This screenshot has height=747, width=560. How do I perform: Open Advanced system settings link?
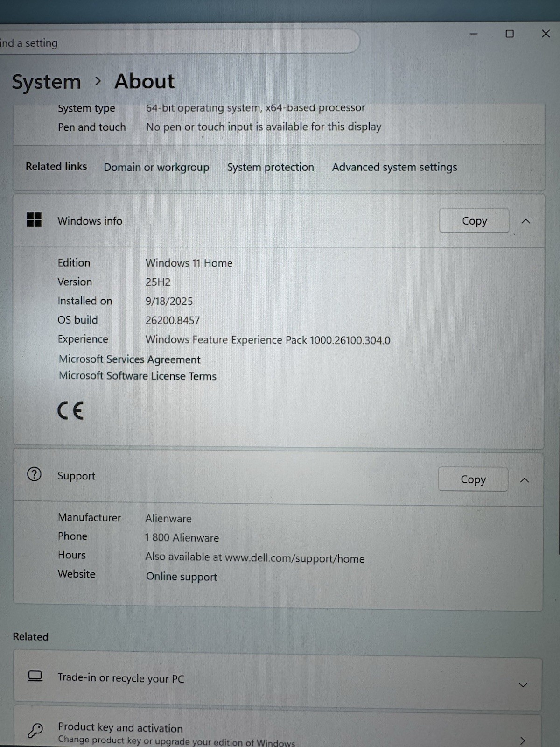(x=394, y=167)
